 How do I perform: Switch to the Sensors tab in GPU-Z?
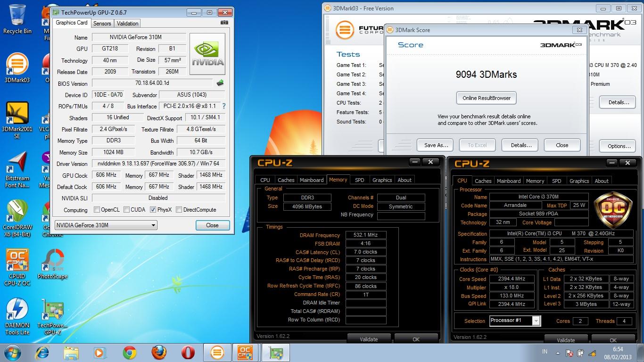tap(102, 23)
